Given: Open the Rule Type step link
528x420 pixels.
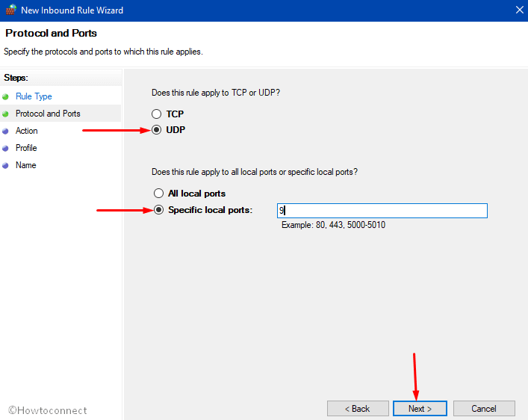Looking at the screenshot, I should [34, 96].
